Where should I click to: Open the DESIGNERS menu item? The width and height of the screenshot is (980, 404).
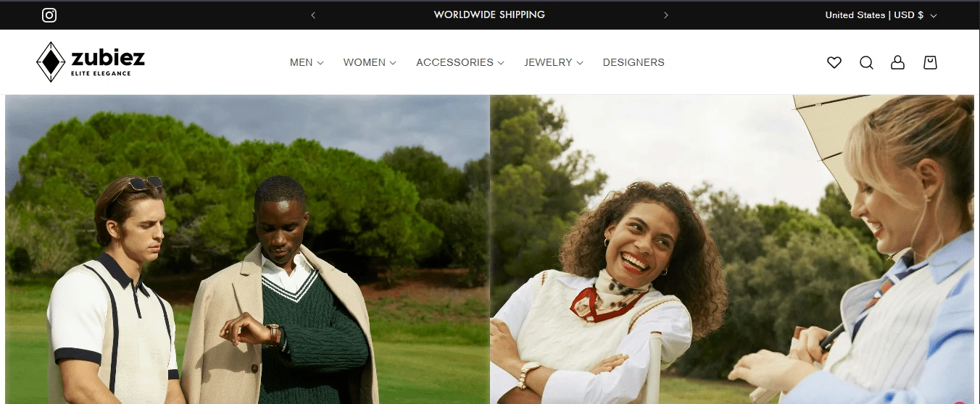[x=634, y=63]
